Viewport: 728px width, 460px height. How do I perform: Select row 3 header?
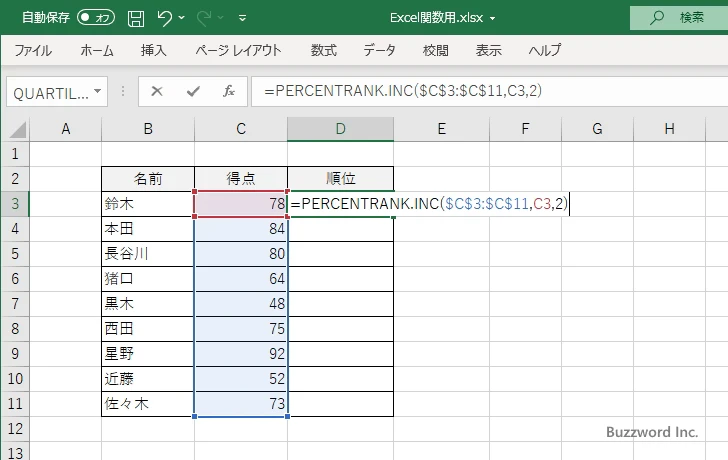tap(15, 204)
